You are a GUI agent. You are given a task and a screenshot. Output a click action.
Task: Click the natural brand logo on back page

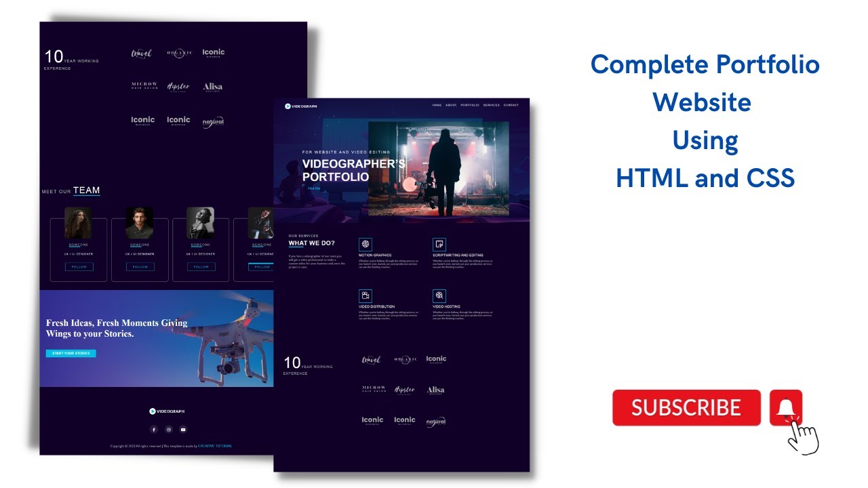213,122
